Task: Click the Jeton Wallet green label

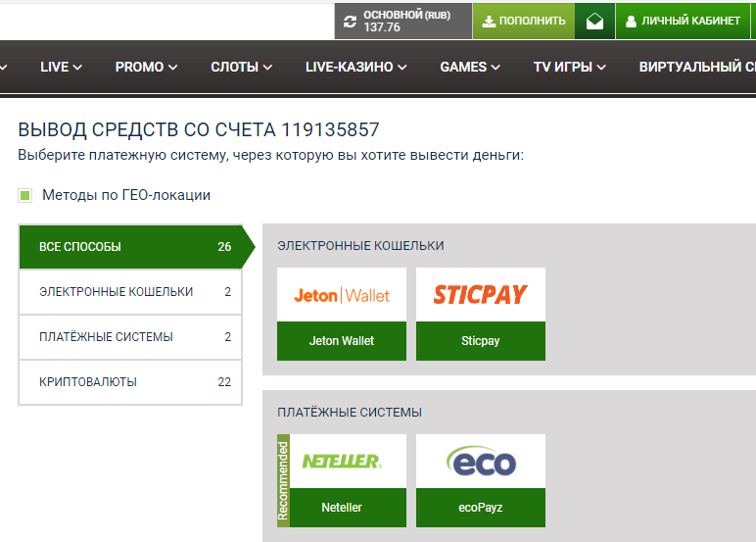Action: 342,341
